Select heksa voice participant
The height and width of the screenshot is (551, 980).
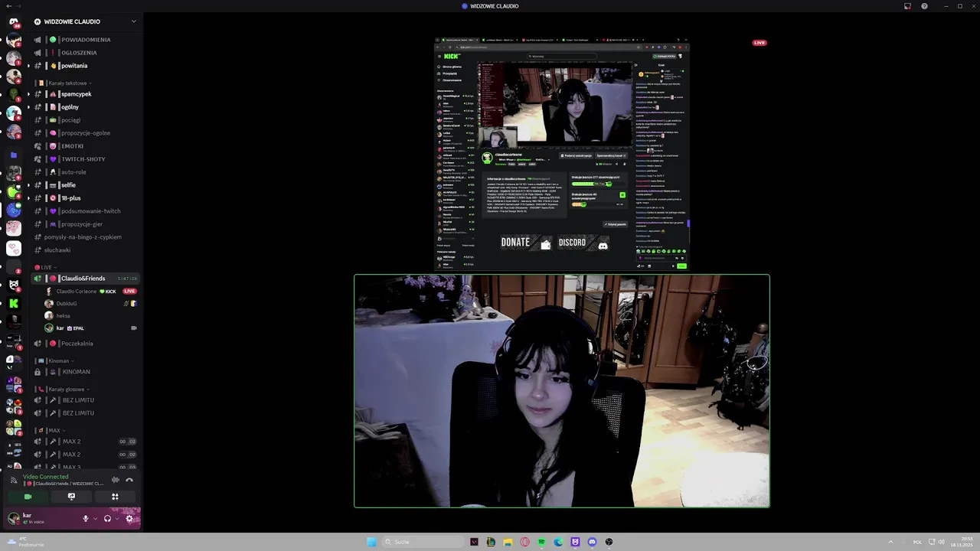(x=90, y=316)
